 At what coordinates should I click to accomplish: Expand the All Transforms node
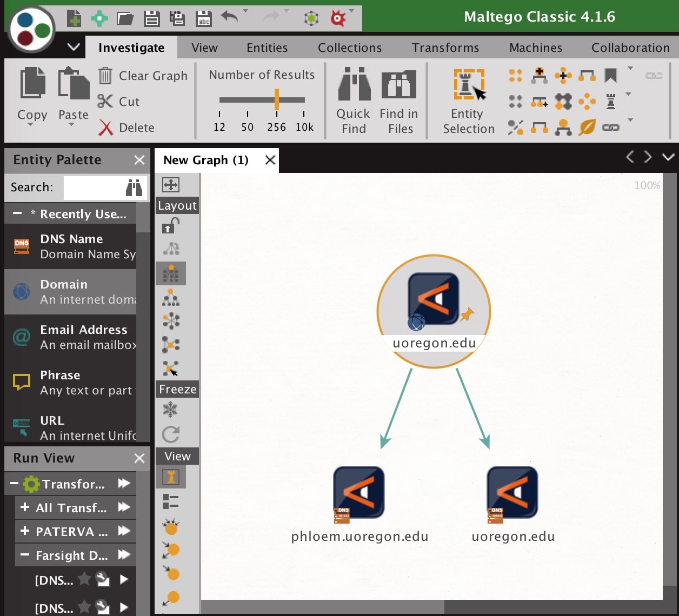pos(25,507)
